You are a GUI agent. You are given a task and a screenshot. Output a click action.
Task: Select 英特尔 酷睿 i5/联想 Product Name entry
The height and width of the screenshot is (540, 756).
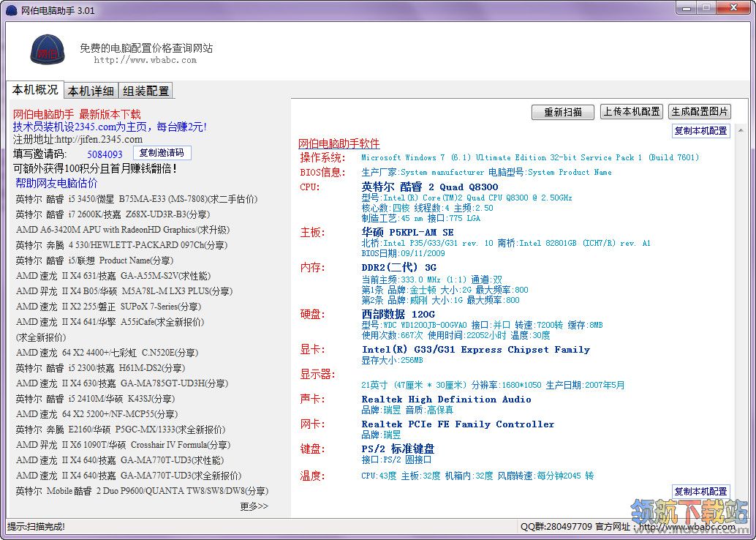pos(94,260)
